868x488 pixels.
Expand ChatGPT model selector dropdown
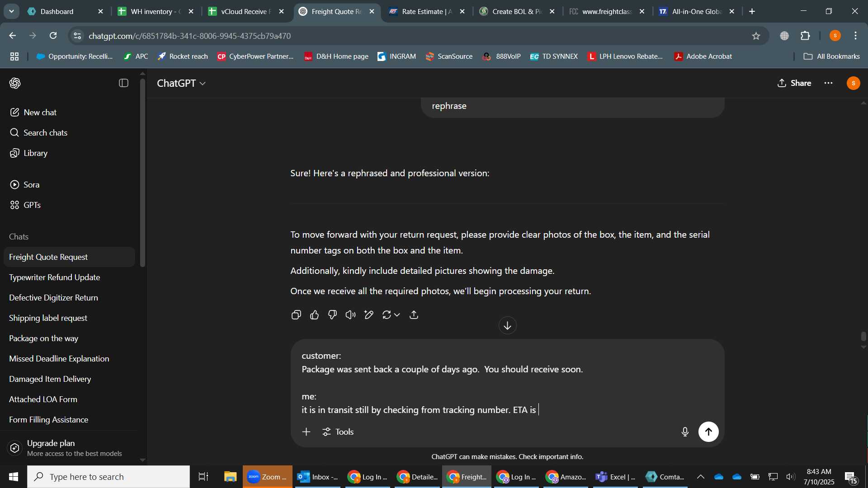181,83
